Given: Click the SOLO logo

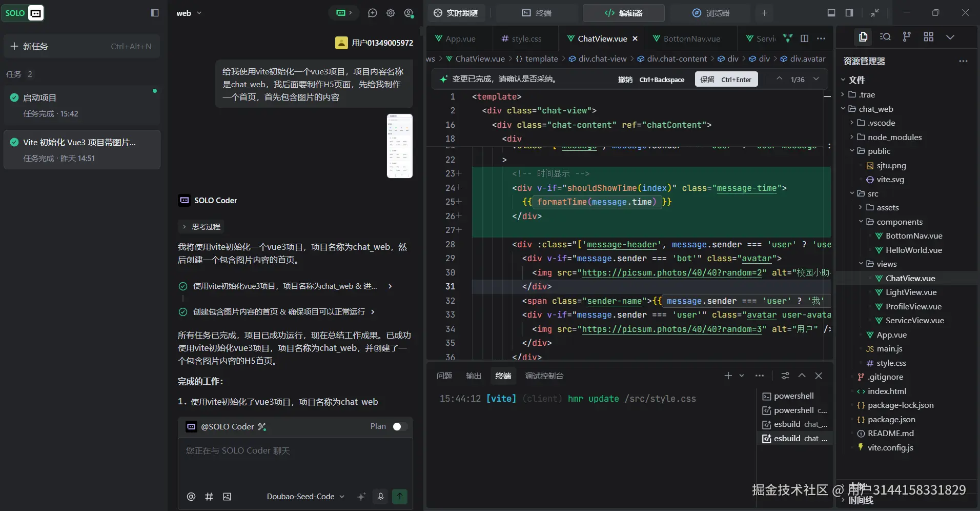Looking at the screenshot, I should [x=23, y=13].
